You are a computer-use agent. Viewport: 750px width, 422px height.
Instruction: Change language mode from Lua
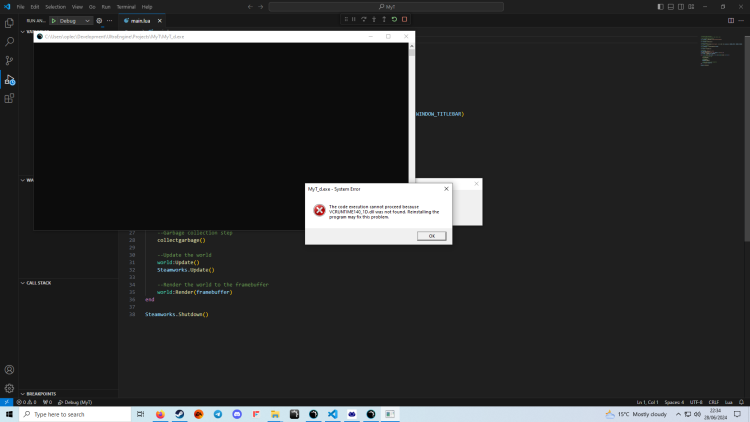click(x=728, y=402)
